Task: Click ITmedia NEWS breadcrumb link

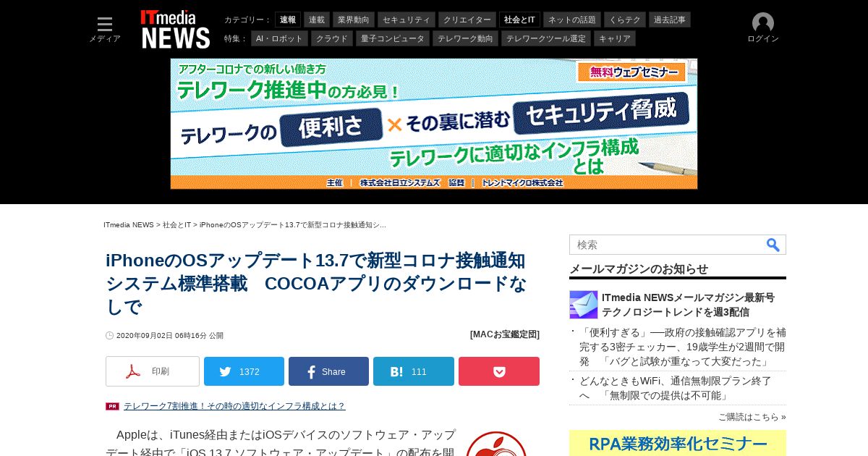Action: click(129, 225)
